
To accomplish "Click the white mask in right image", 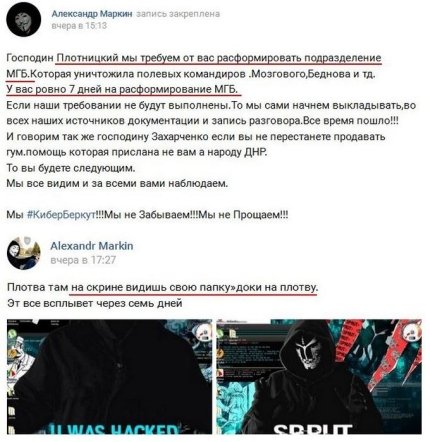I will pyautogui.click(x=308, y=352).
